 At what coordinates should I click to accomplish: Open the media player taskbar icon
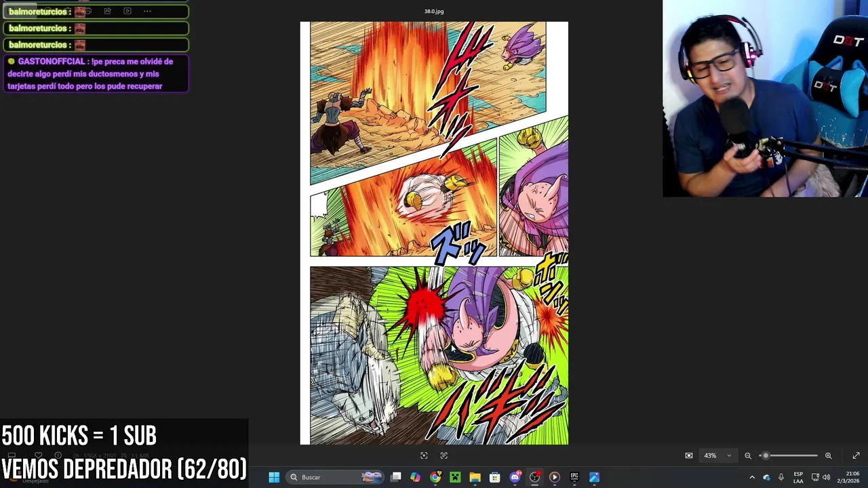click(554, 477)
